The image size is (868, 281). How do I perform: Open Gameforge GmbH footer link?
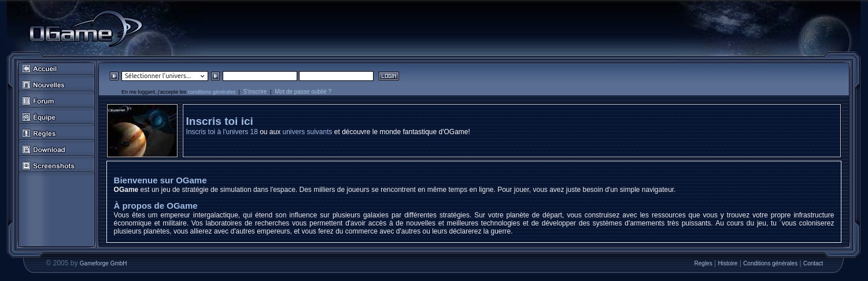[x=103, y=264]
